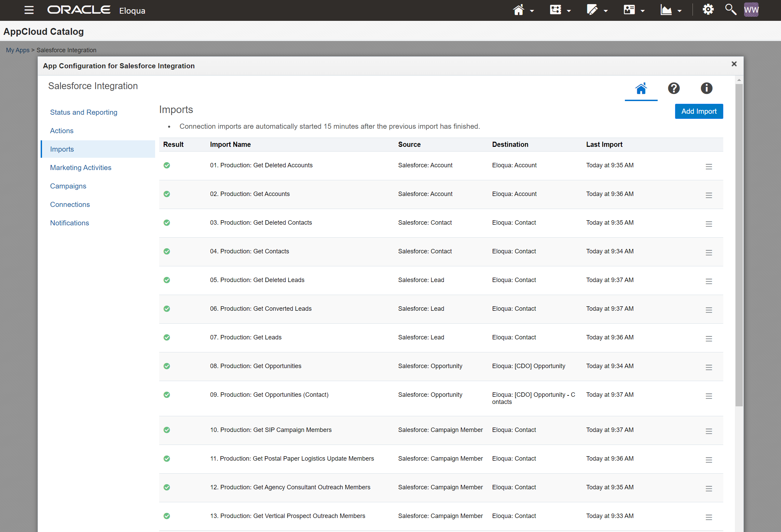Screen dimensions: 781x532
Task: Open the Info icon in app configuration
Action: click(x=707, y=88)
